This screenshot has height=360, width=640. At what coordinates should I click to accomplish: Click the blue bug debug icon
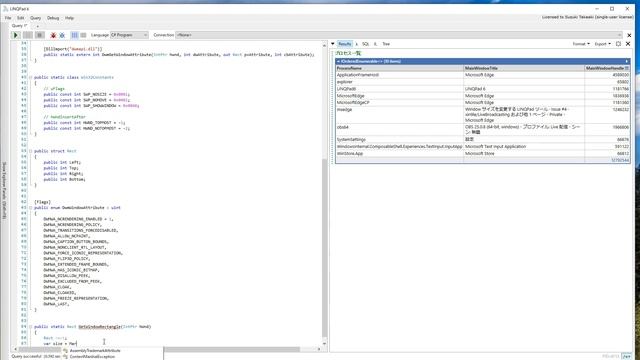pyautogui.click(x=62, y=36)
